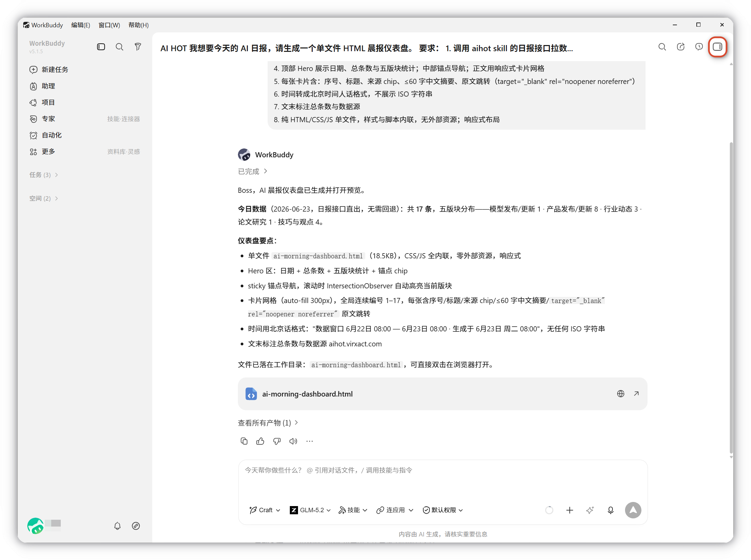Click WorkBuddy v5.1.5 sidebar logo
Screen dimensions: 751x560
coord(47,47)
